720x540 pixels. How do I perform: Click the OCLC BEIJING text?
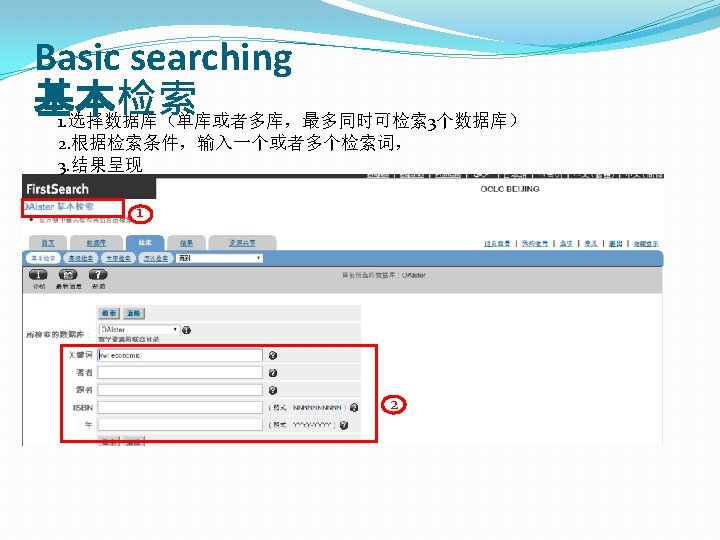coord(510,189)
